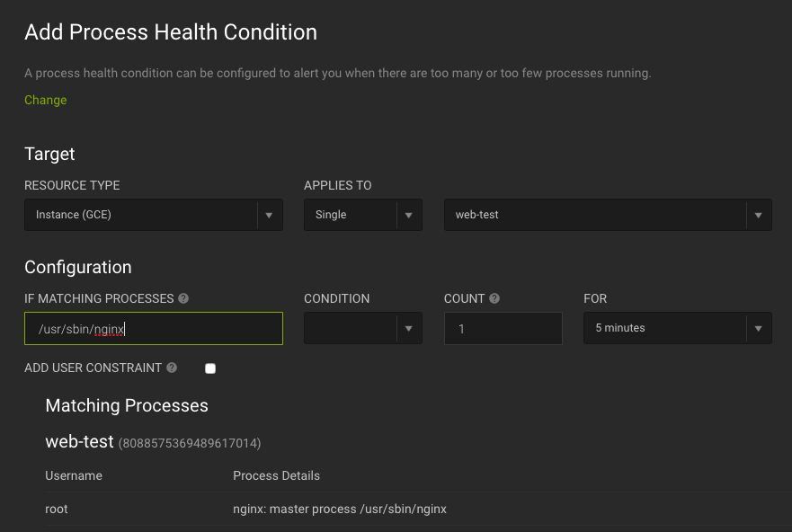
Task: Click the Resource Type dropdown arrow
Action: [x=269, y=216]
